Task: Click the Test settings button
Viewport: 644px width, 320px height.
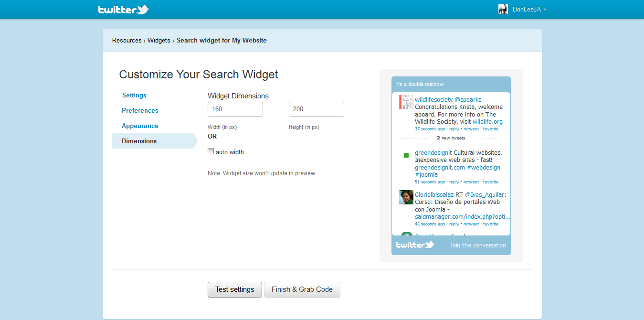Action: [235, 289]
